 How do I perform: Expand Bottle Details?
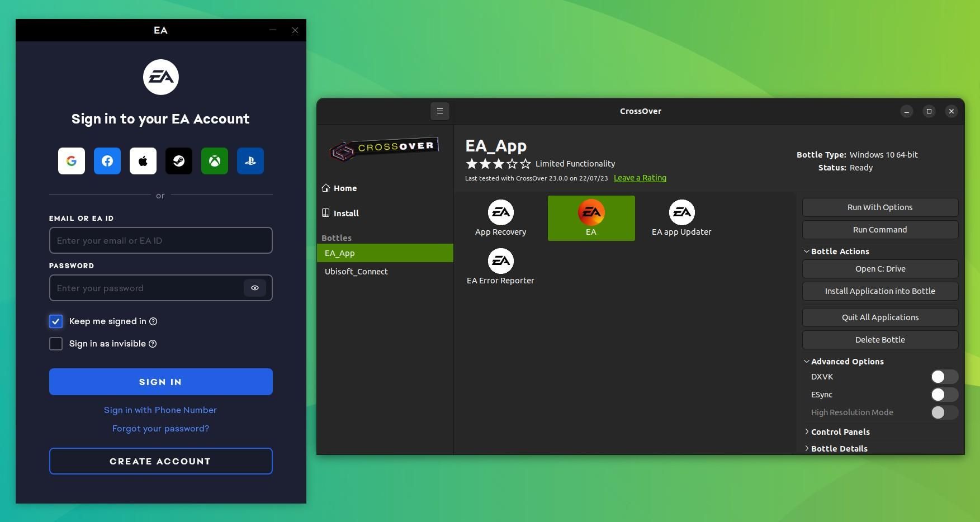click(839, 448)
